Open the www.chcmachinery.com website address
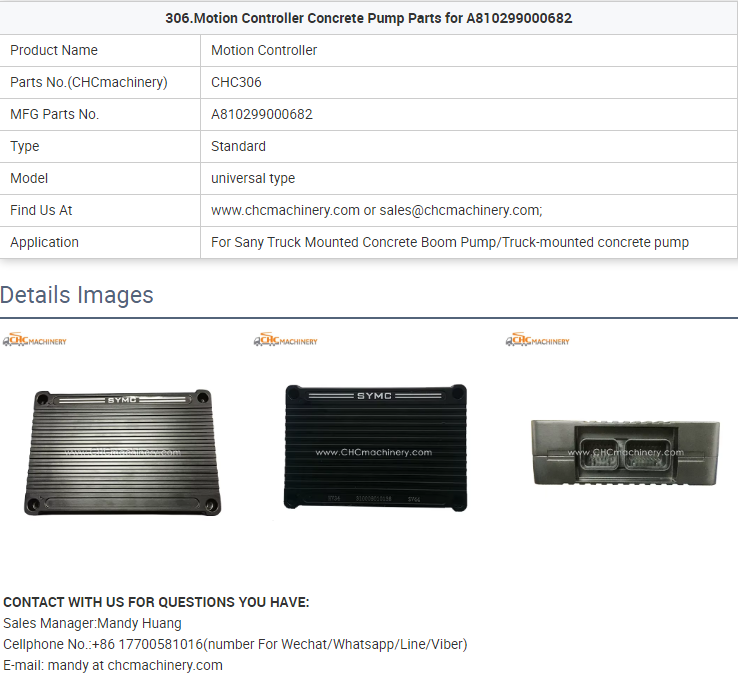Screen dimensions: 738x679 pyautogui.click(x=285, y=210)
